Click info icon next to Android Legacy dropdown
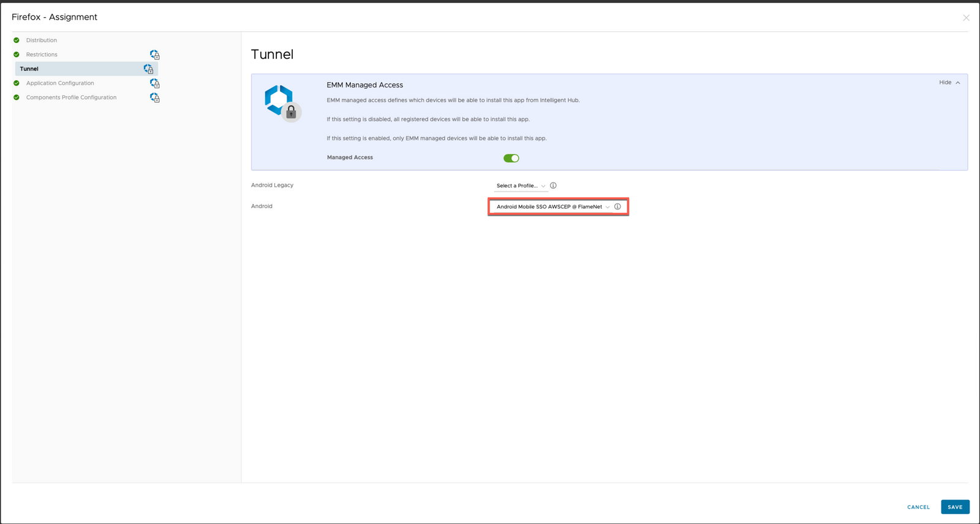980x524 pixels. [x=553, y=185]
